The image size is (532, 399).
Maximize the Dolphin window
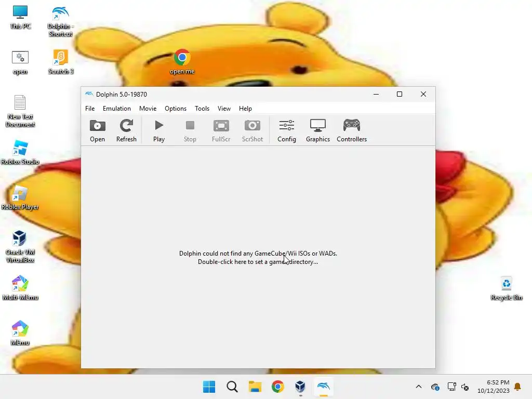[400, 95]
